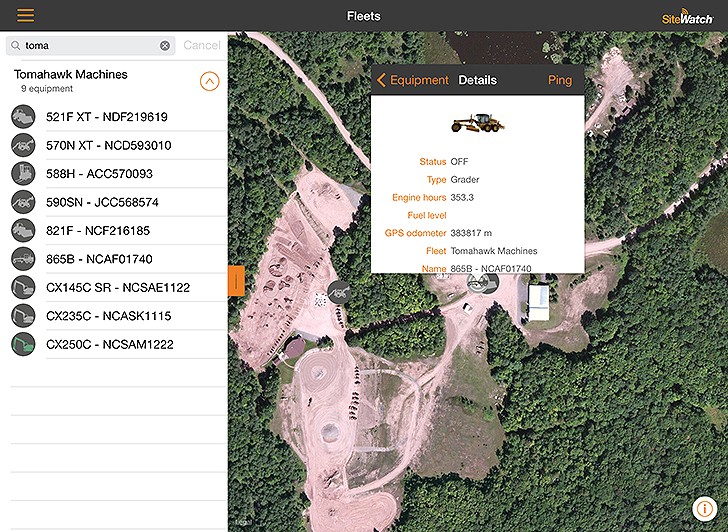Image resolution: width=728 pixels, height=532 pixels.
Task: Click the Tomahawk Machines fleet heading
Action: click(x=71, y=74)
